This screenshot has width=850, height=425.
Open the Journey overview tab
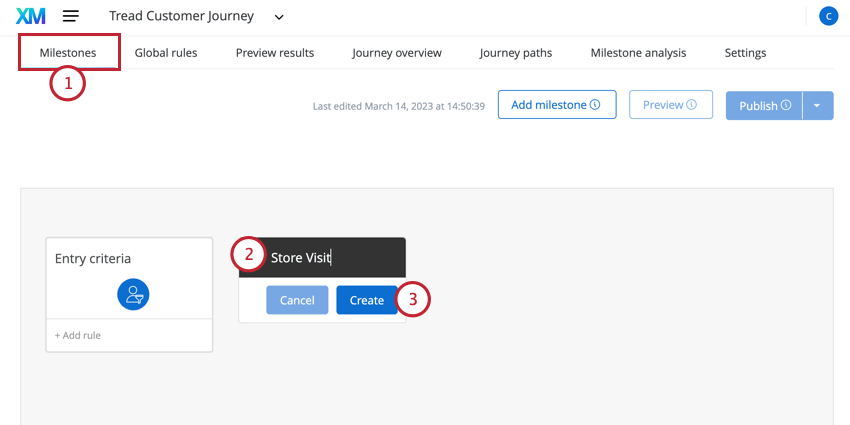click(x=396, y=53)
